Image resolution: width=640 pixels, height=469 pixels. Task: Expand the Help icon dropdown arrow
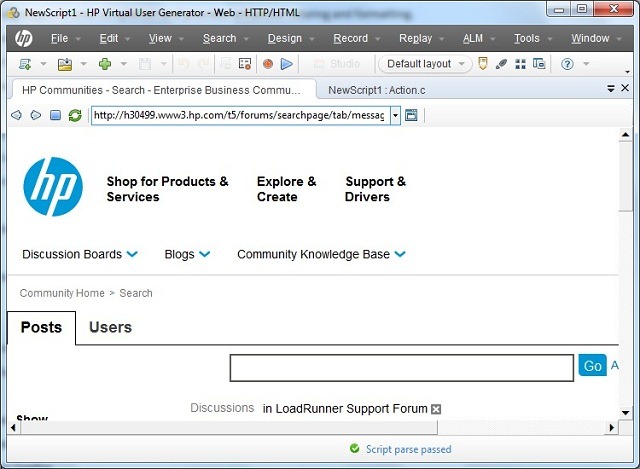coord(586,64)
